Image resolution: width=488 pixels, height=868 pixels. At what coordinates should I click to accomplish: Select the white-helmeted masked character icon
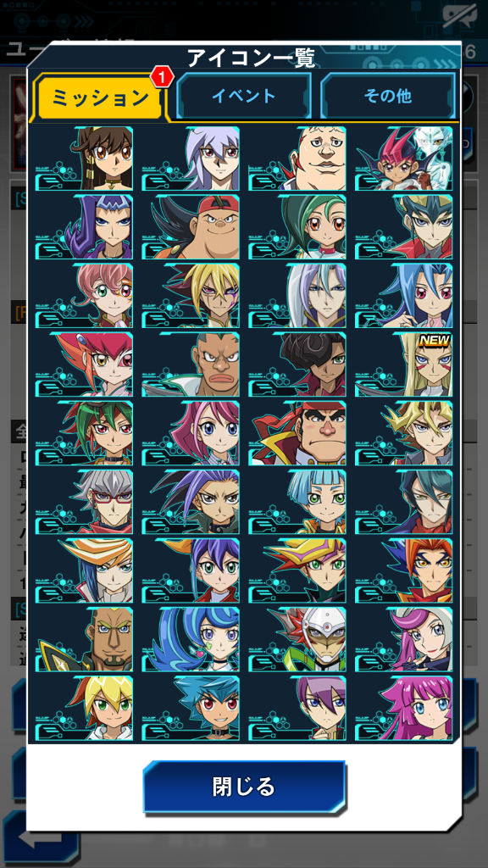(x=297, y=639)
